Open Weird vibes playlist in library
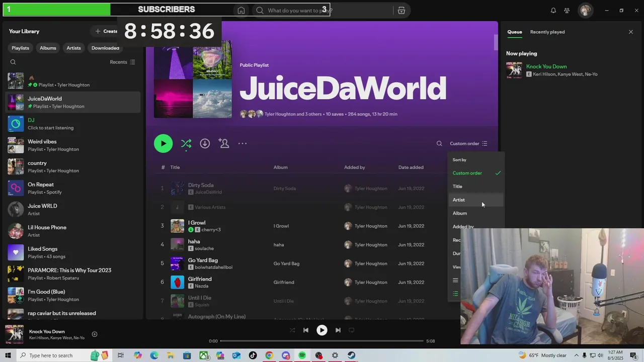 click(x=73, y=145)
